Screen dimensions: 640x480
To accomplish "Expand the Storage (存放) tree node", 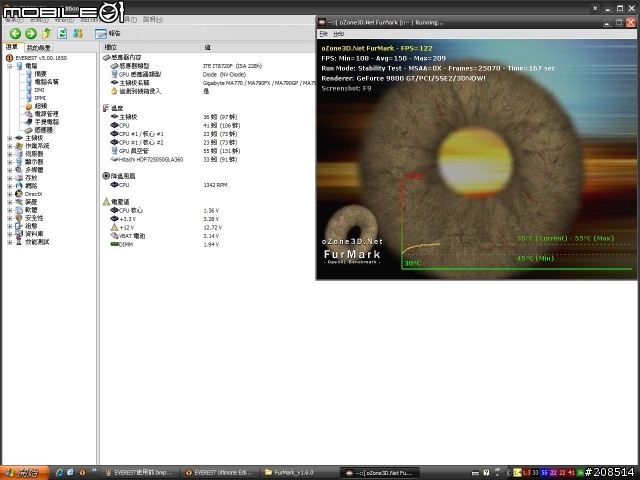I will (10, 178).
